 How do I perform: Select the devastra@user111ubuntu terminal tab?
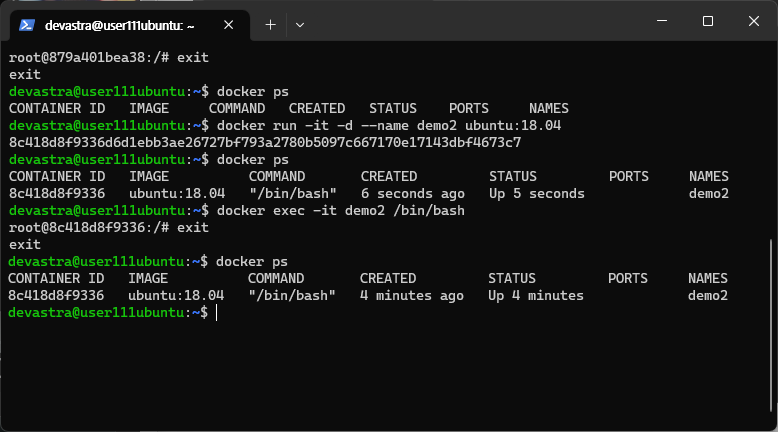(x=130, y=25)
